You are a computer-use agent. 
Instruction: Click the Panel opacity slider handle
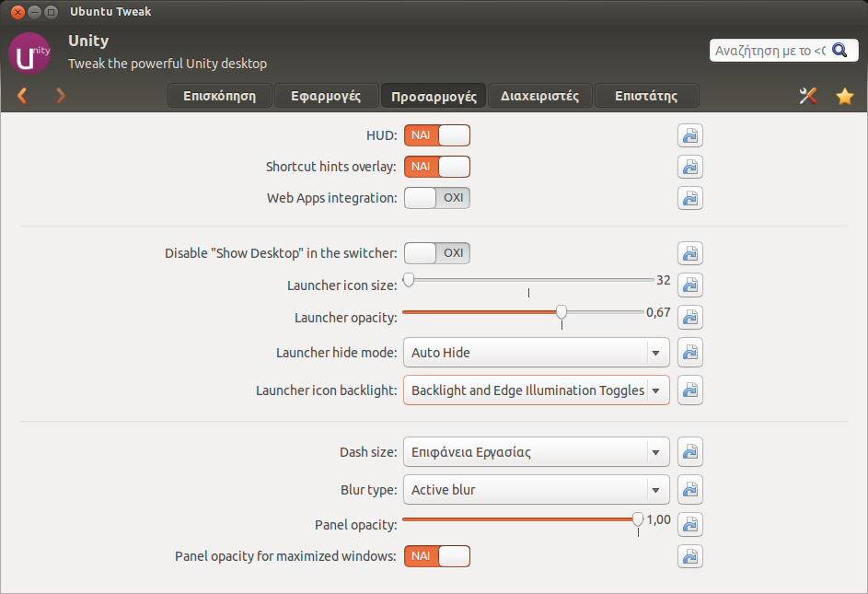pos(638,519)
